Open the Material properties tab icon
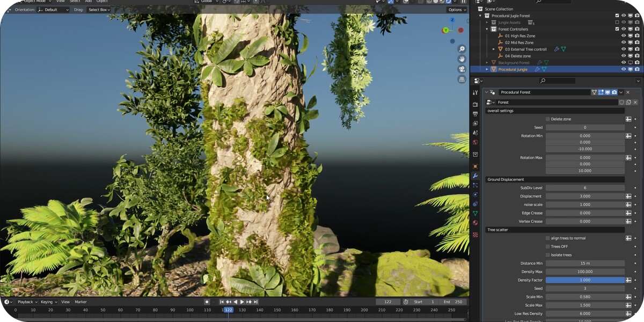The height and width of the screenshot is (322, 644). [x=475, y=223]
